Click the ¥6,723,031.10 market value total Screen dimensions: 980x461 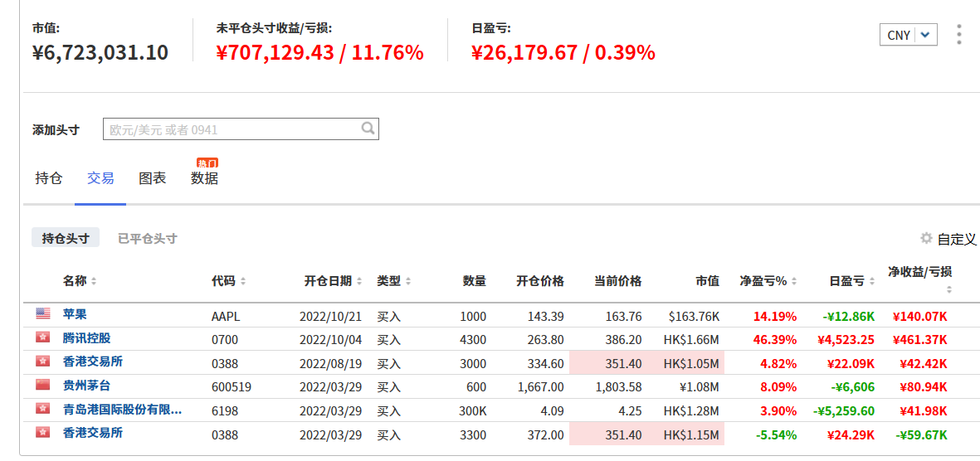[100, 52]
